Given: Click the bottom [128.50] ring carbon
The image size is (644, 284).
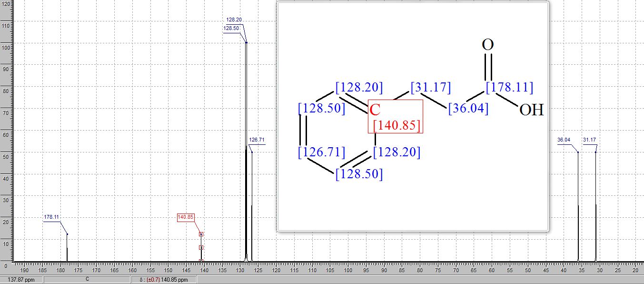Looking at the screenshot, I should [359, 174].
